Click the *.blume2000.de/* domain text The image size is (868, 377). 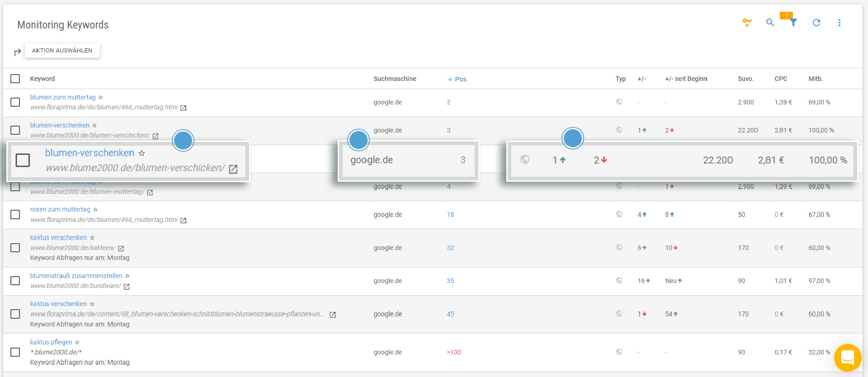tap(56, 352)
